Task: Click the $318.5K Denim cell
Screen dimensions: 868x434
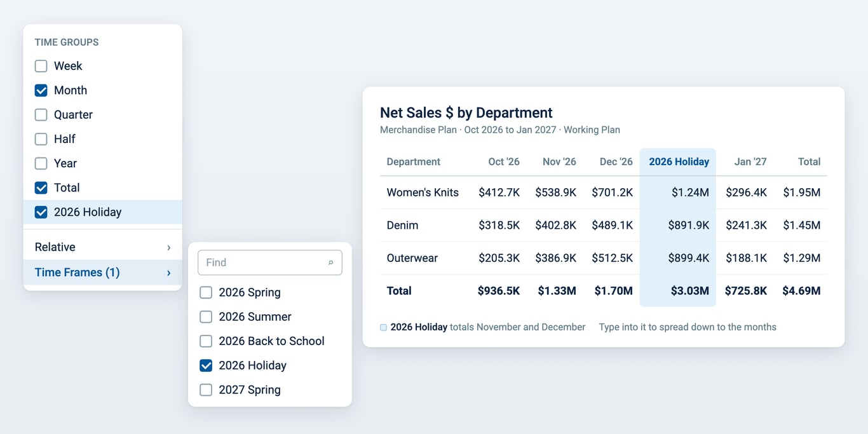Action: pyautogui.click(x=499, y=225)
